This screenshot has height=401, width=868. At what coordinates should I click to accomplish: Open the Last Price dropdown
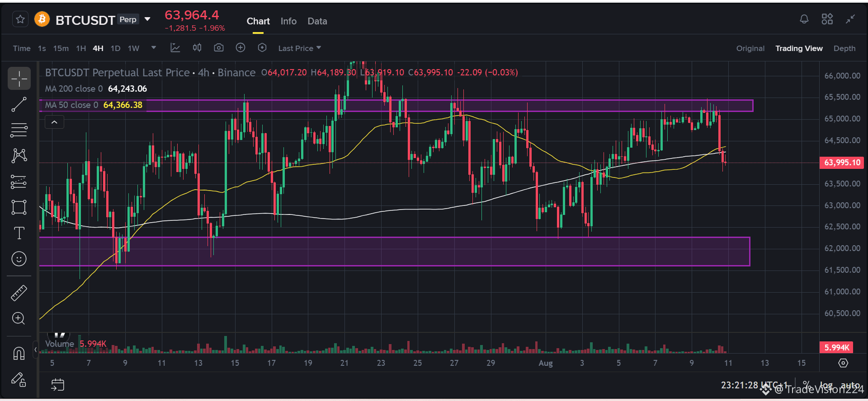pyautogui.click(x=300, y=48)
